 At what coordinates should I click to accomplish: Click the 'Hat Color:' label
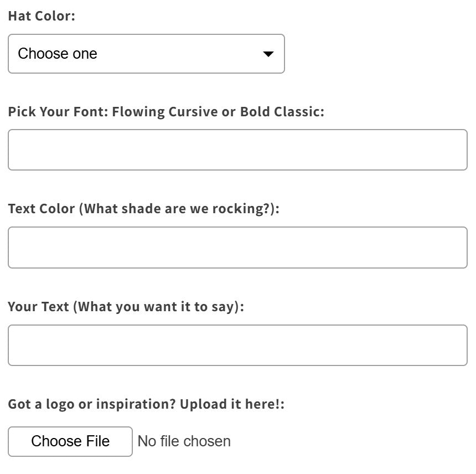coord(42,16)
